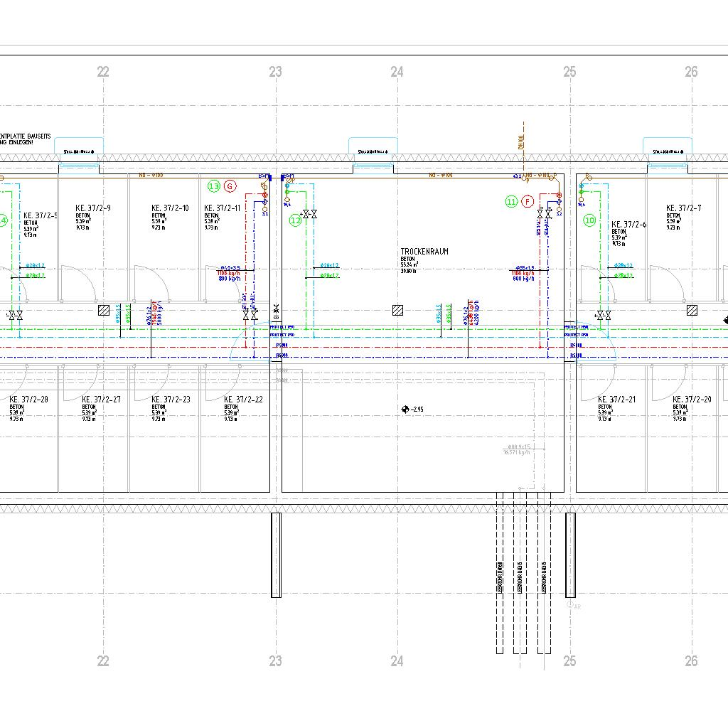Select the KE. 37/2-22 room label
This screenshot has width=728, height=728.
pos(243,400)
